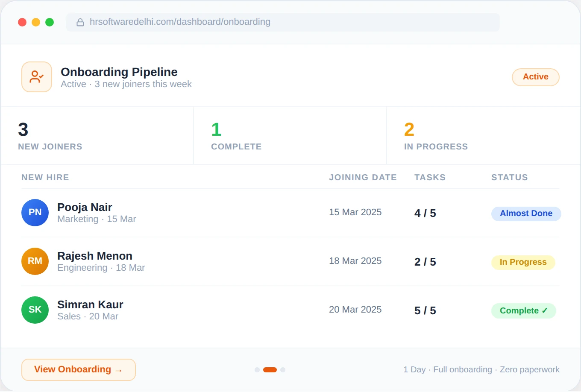Click the padlock icon in the address bar

pos(81,22)
